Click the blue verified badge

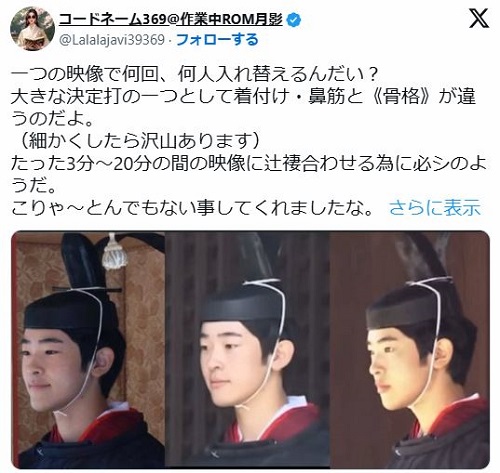tap(294, 20)
